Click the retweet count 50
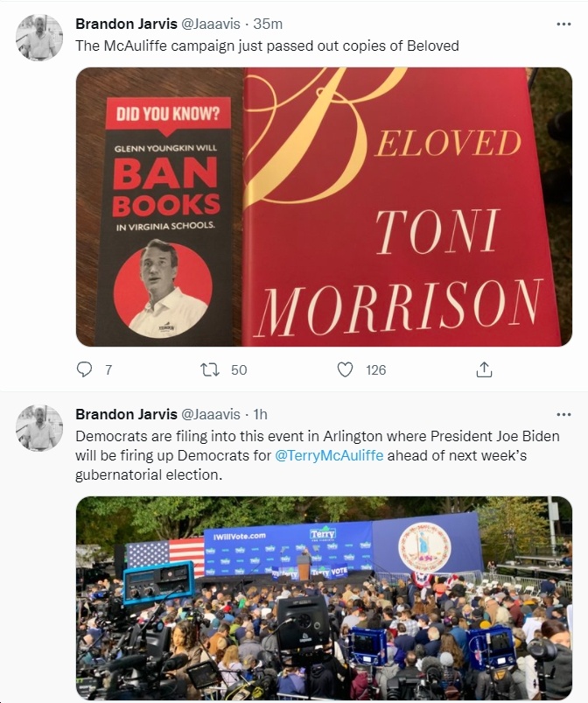Viewport: 588px width, 703px height. pos(239,369)
